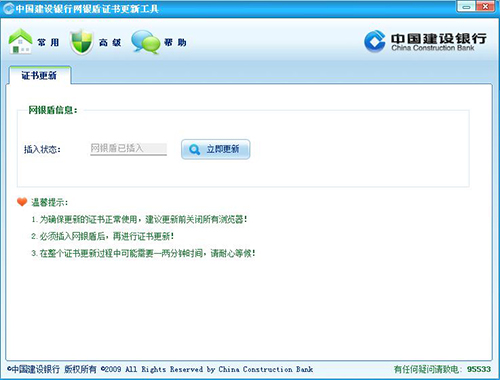This screenshot has width=500, height=380.
Task: Click the 中国建设银行 logo text
Action: click(x=439, y=38)
